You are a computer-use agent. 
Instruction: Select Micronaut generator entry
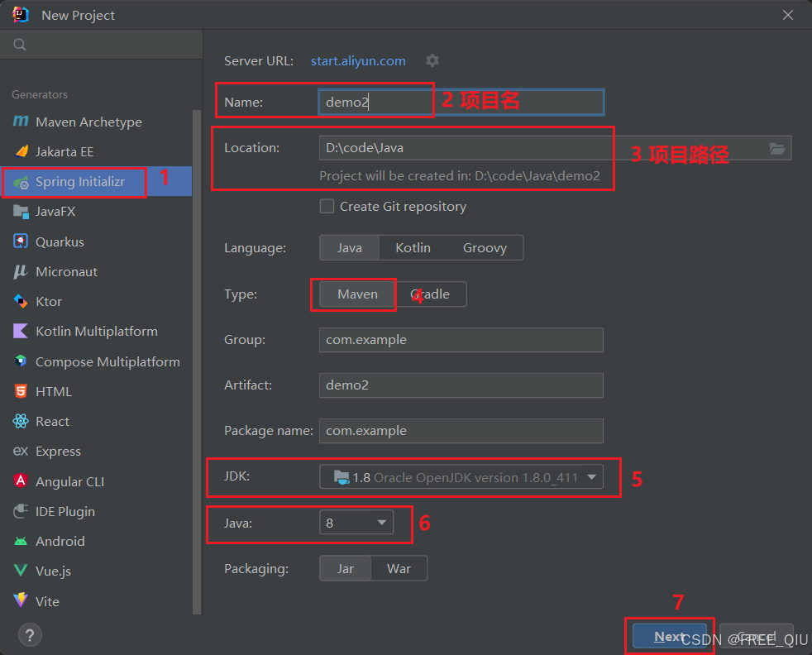pyautogui.click(x=96, y=271)
